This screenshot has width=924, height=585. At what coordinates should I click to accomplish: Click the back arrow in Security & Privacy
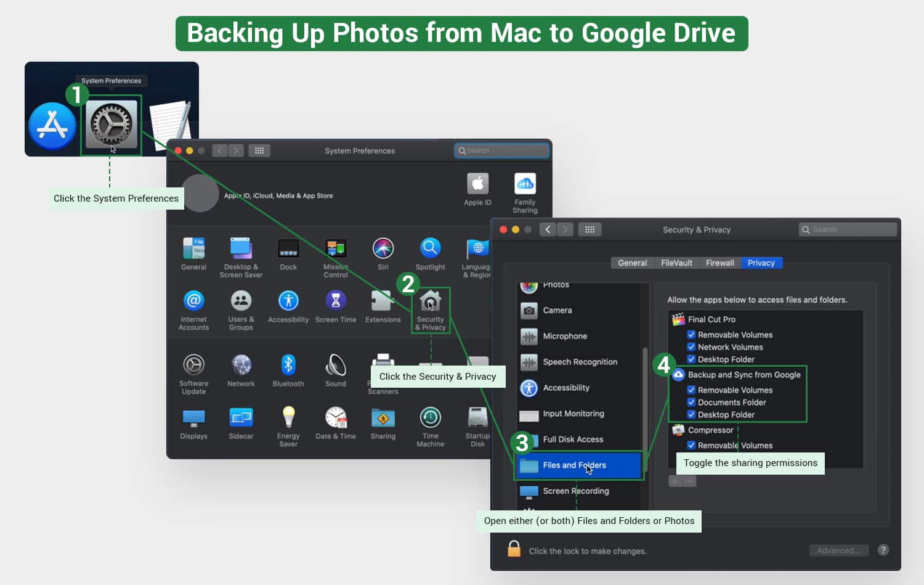[548, 229]
